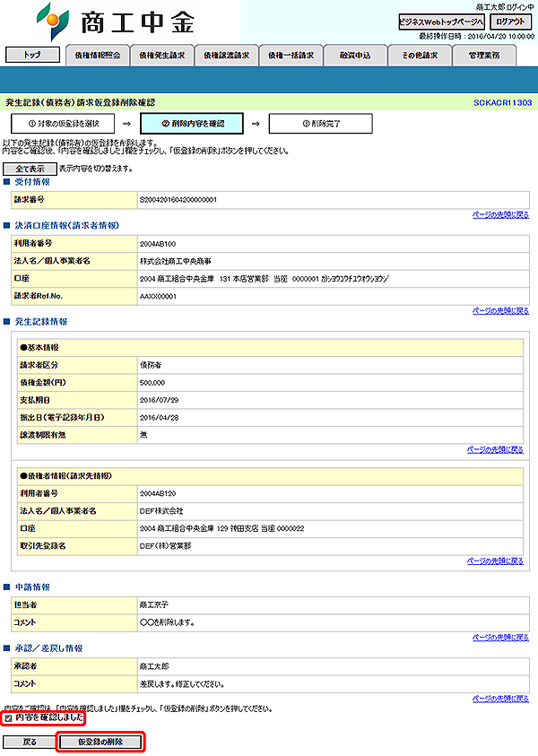Viewport: 538px width, 756px height.
Task: Click the 全て表示 button
Action: click(x=30, y=169)
